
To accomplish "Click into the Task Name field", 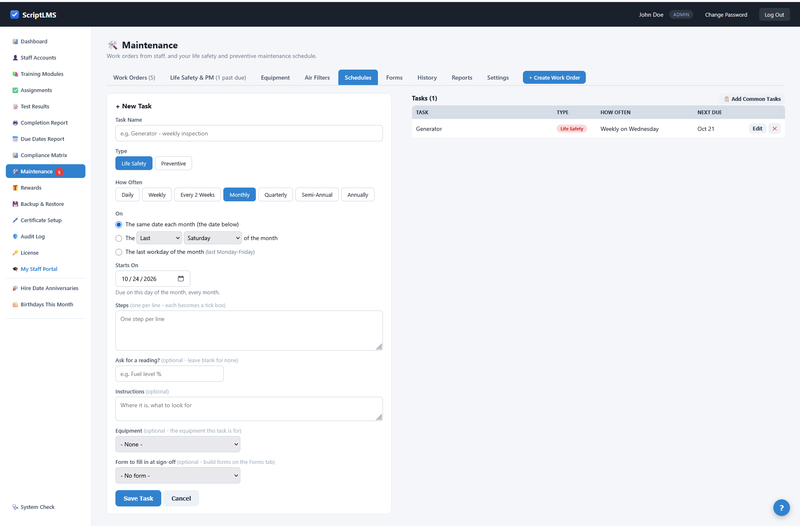I will click(249, 134).
